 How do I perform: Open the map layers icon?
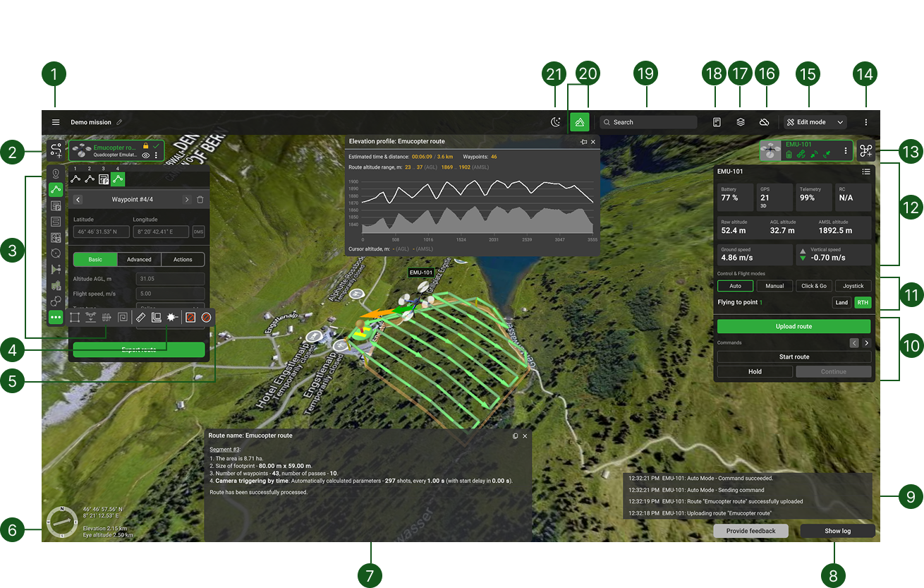click(741, 122)
